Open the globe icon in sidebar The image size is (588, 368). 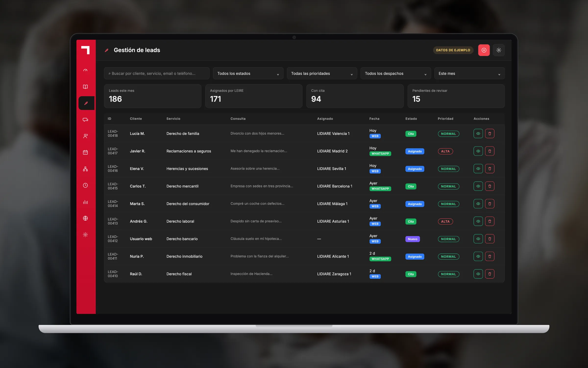click(x=85, y=218)
